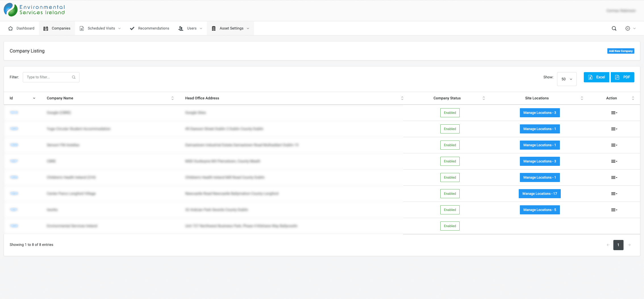This screenshot has height=299, width=644.
Task: Open action menu in the first table row
Action: (x=614, y=113)
